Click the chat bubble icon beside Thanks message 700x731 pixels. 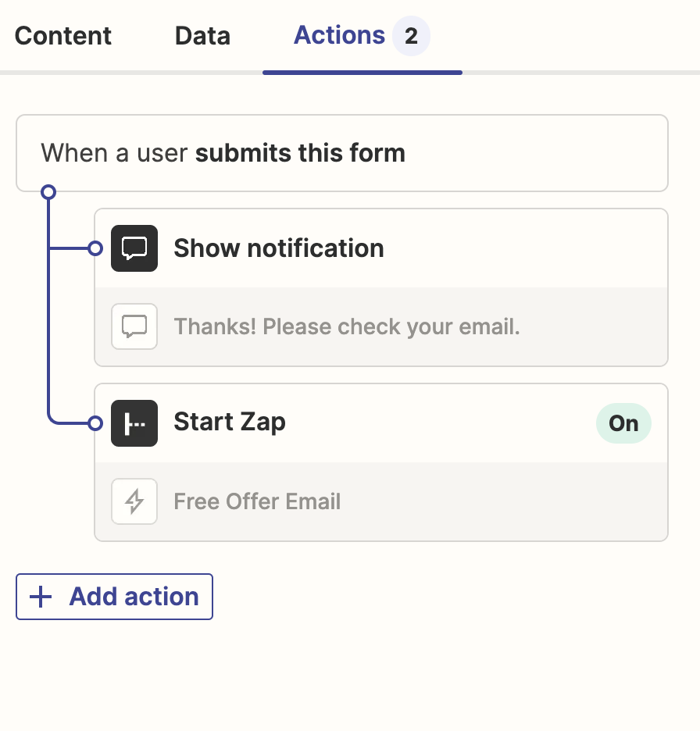click(x=134, y=326)
